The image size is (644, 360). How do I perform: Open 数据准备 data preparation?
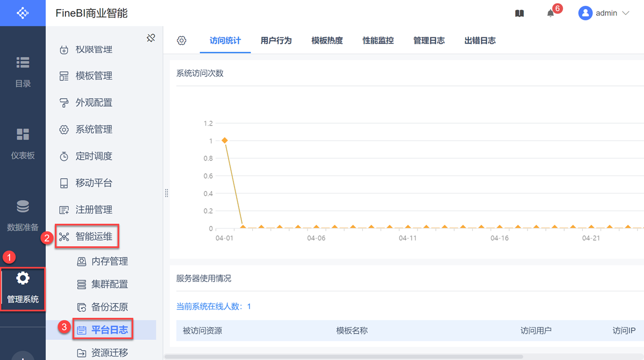tap(23, 215)
